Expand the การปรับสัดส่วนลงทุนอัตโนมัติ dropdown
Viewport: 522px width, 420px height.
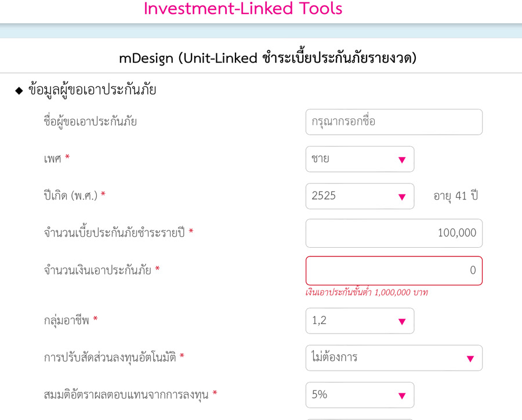[x=394, y=358]
